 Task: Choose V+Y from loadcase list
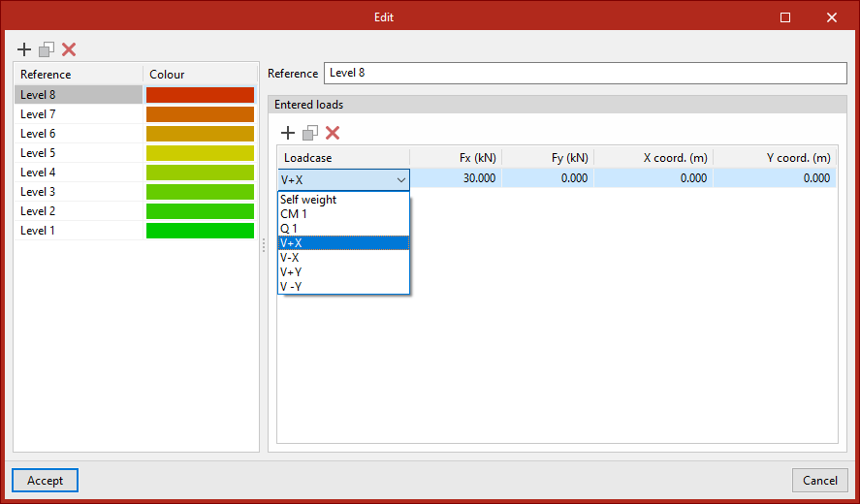343,272
